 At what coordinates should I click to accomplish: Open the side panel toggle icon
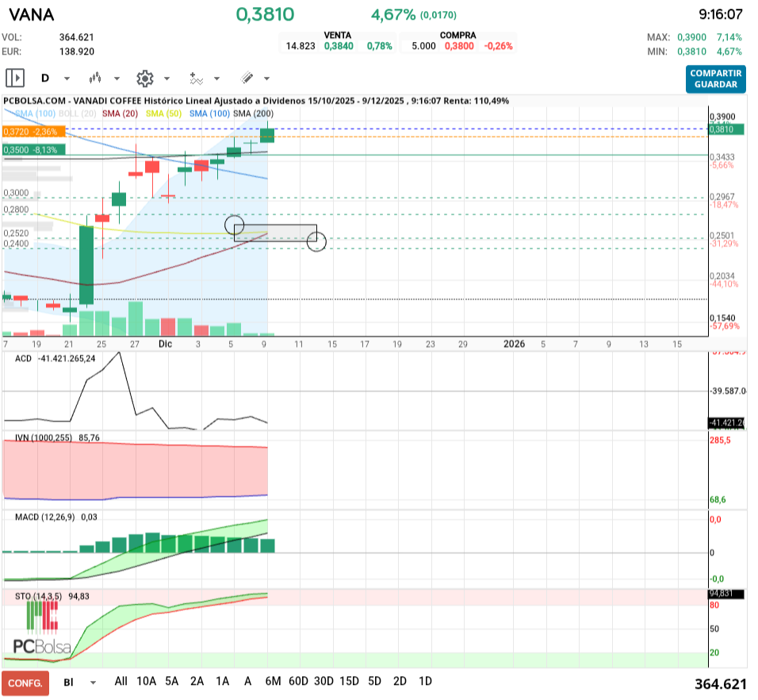14,78
